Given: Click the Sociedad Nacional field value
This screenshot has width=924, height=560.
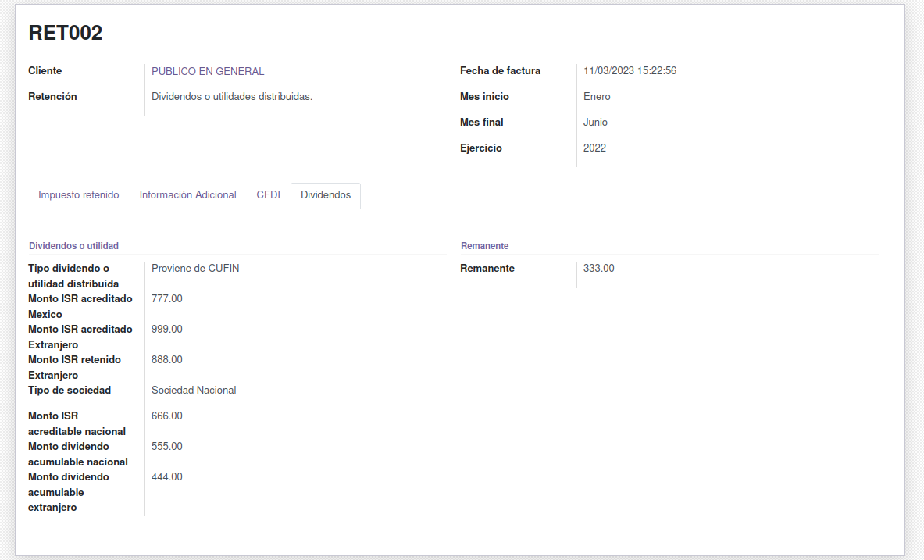Looking at the screenshot, I should 194,391.
